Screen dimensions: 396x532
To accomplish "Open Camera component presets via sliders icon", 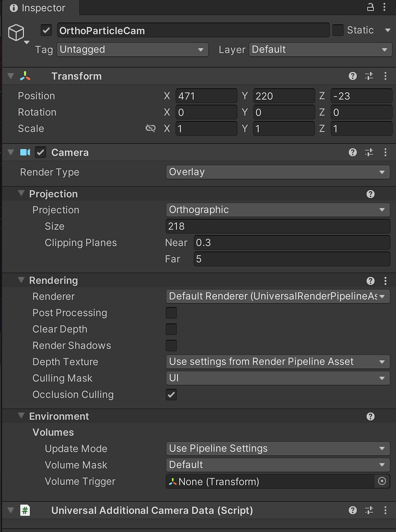I will pos(369,153).
